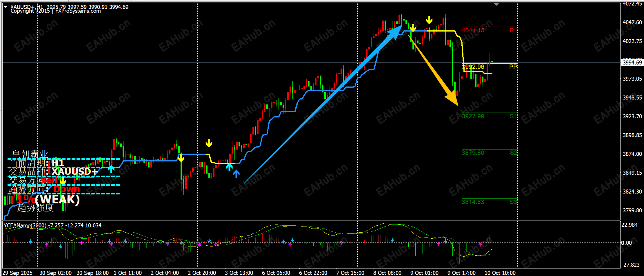Click 3874.00 on the price scale
Screen dimensions: 644x276
click(x=632, y=154)
